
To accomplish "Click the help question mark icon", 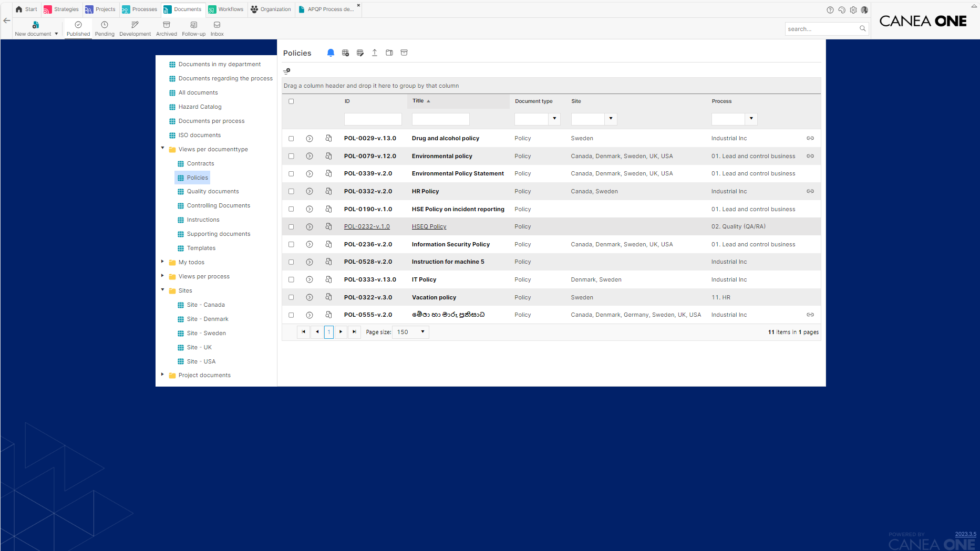I will coord(830,9).
